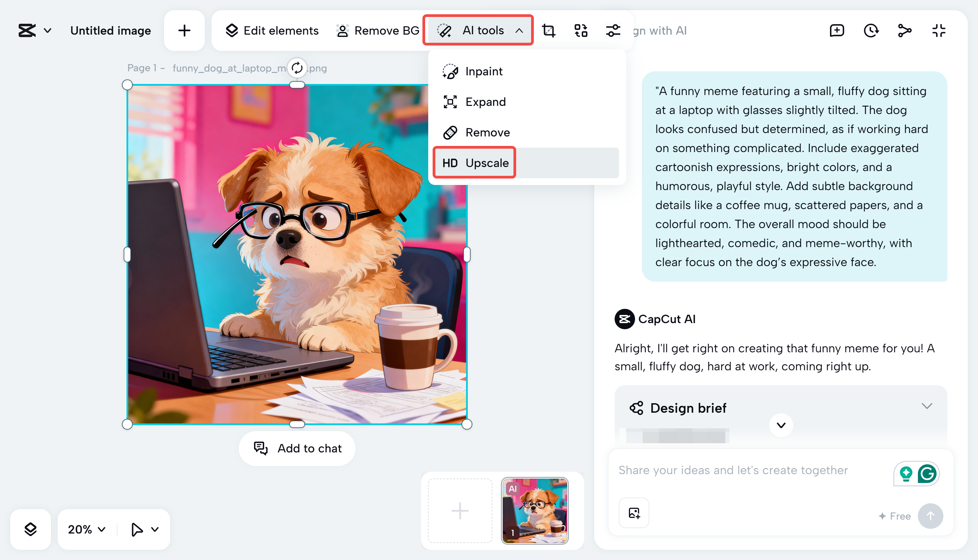Click the smart tools grid icon
The width and height of the screenshot is (978, 560).
581,31
